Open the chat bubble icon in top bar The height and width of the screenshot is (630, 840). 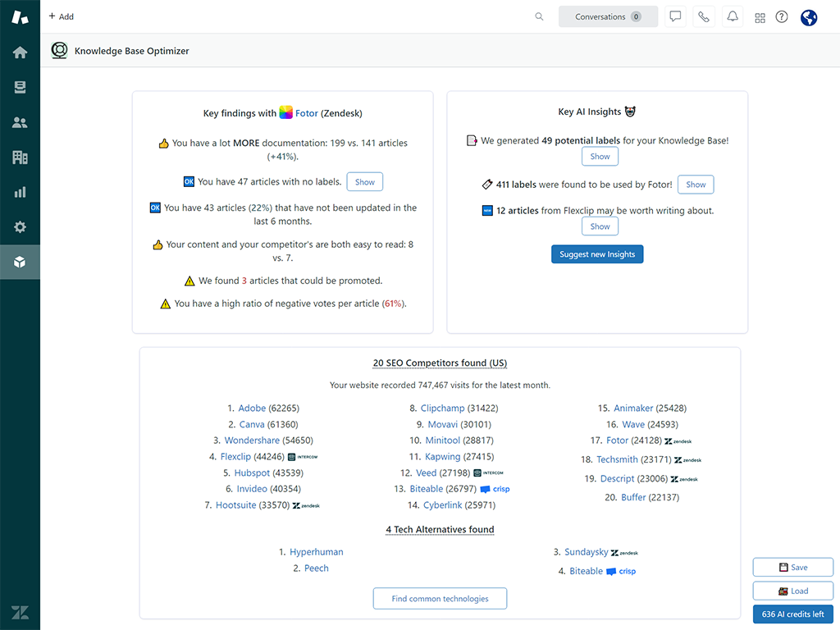(675, 16)
